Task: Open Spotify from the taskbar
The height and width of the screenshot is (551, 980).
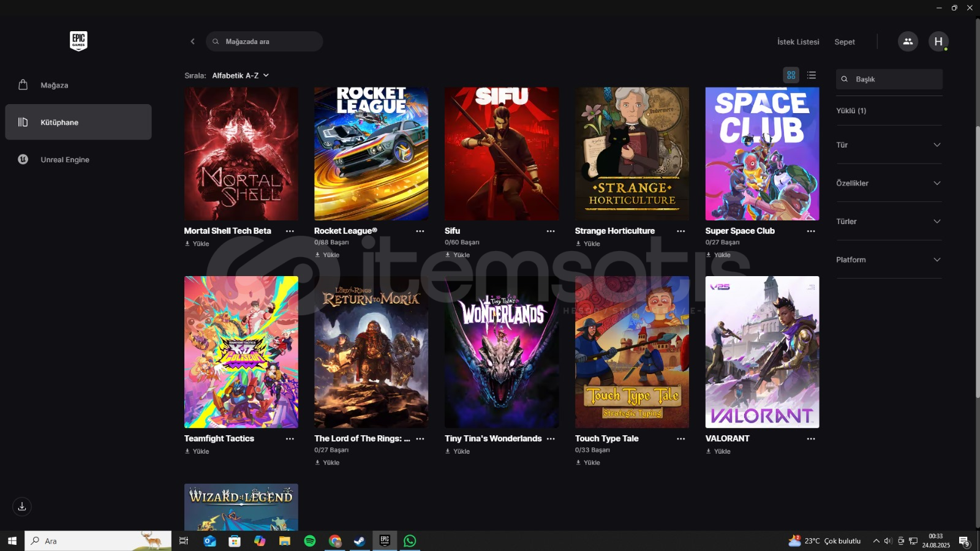Action: click(x=310, y=541)
